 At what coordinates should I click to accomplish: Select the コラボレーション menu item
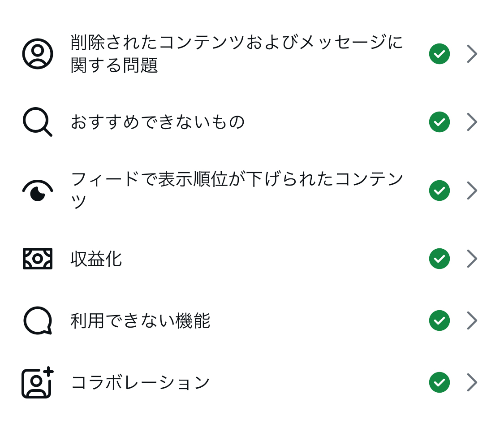[x=140, y=383]
